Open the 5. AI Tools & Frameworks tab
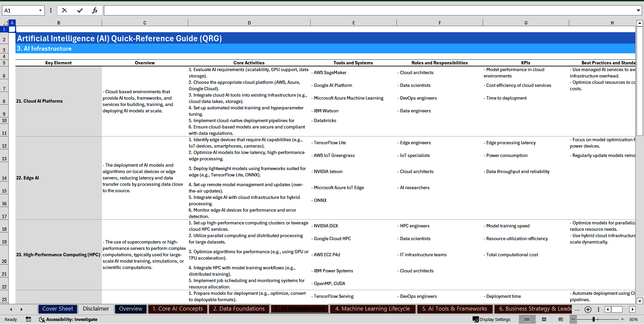Image resolution: width=644 pixels, height=324 pixels. pyautogui.click(x=454, y=309)
